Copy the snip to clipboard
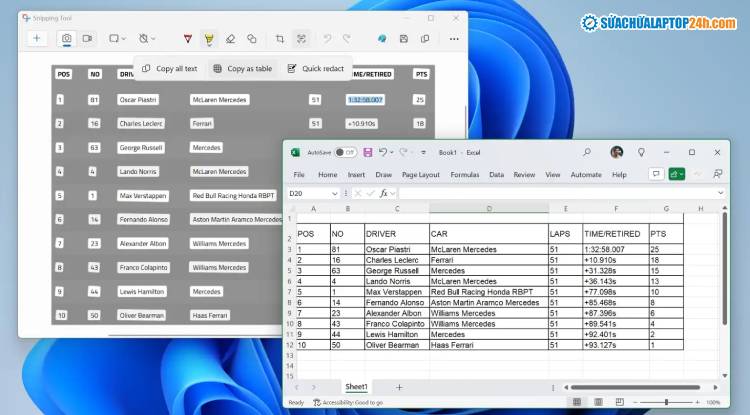The width and height of the screenshot is (750, 415). click(425, 39)
